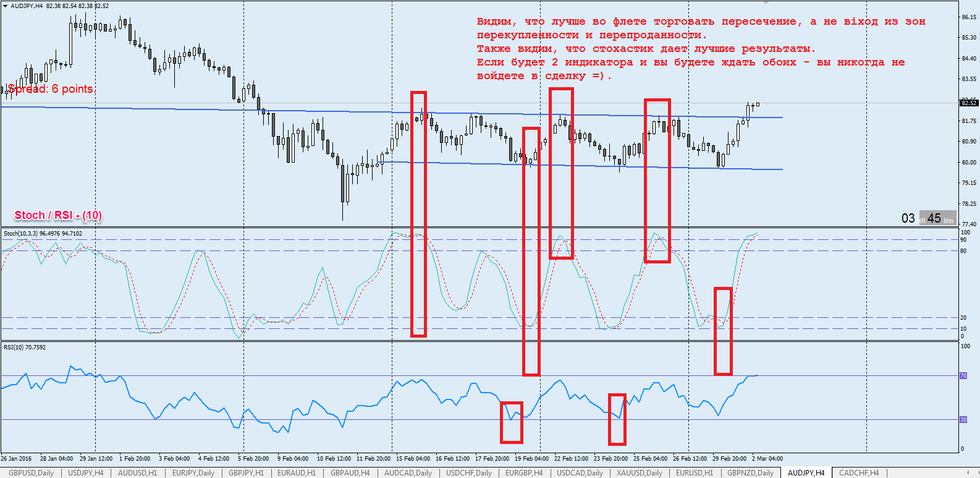Click the RSI level 30 marker

[963, 420]
